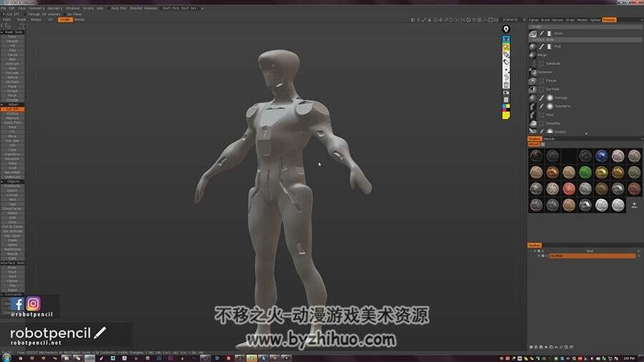This screenshot has width=644, height=362.
Task: Click the Instagram icon in the overlay
Action: 33,304
